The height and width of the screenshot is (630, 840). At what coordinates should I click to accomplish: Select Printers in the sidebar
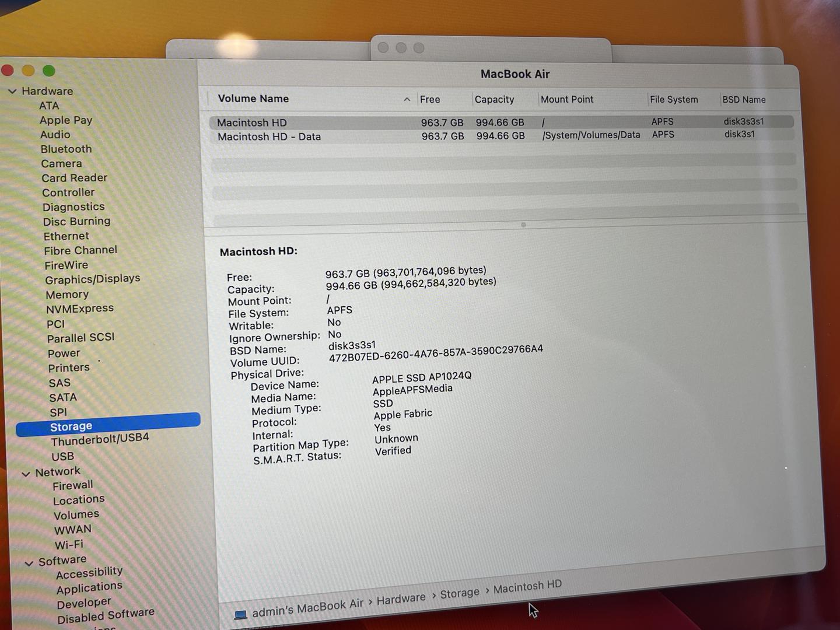[x=69, y=368]
